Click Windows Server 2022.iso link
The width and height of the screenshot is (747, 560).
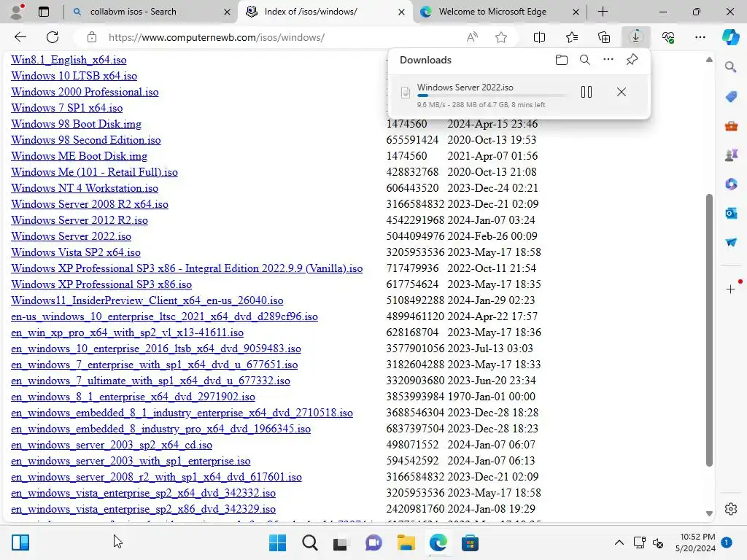point(71,236)
